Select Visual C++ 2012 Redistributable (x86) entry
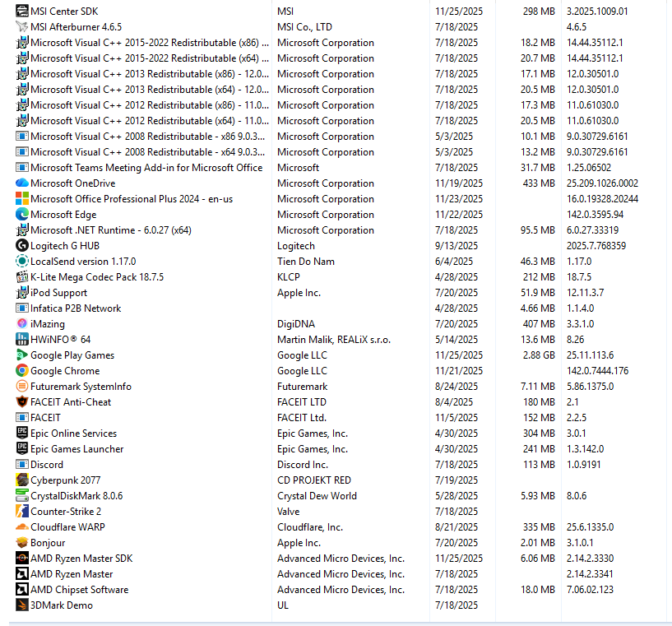 tap(150, 105)
